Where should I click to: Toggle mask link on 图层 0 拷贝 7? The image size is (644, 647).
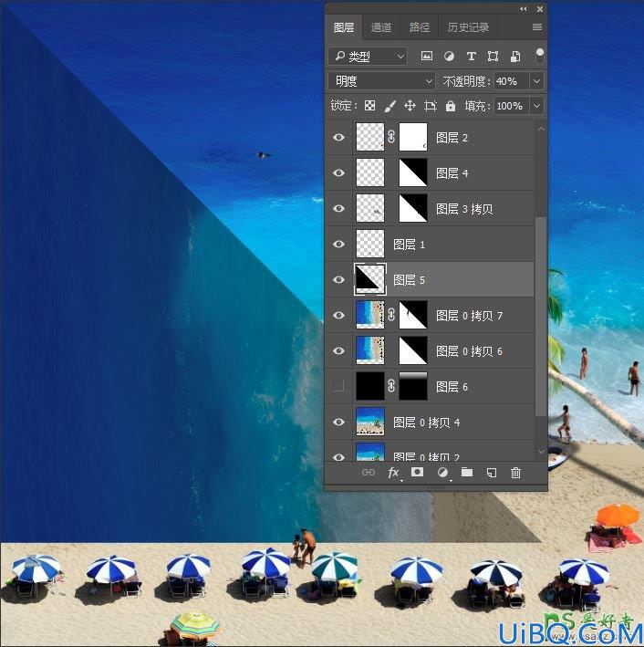(x=391, y=315)
